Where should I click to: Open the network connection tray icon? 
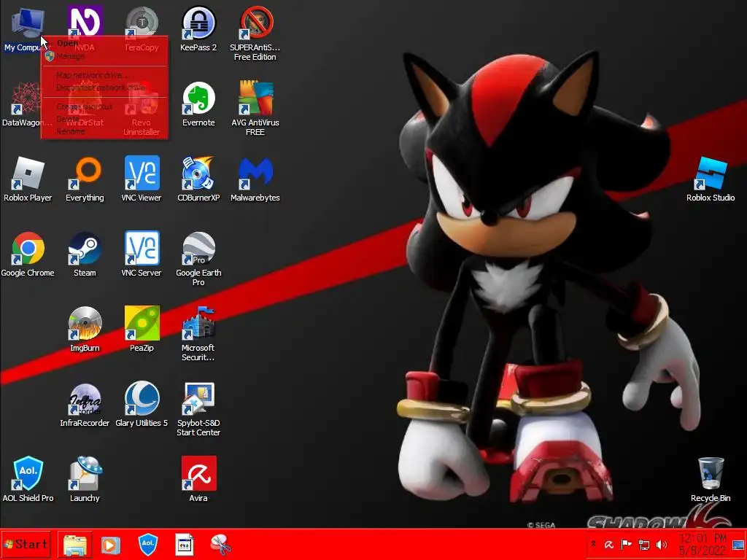644,544
